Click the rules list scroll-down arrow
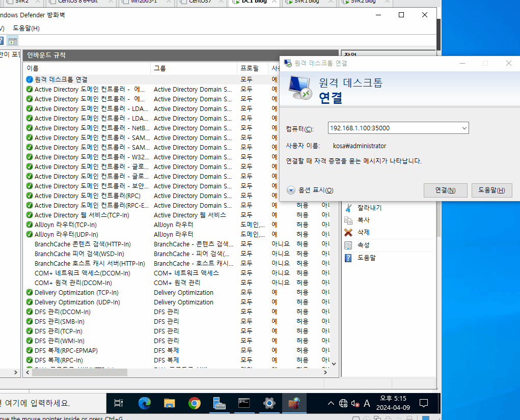Viewport: 520px width, 420px height. tap(334, 363)
